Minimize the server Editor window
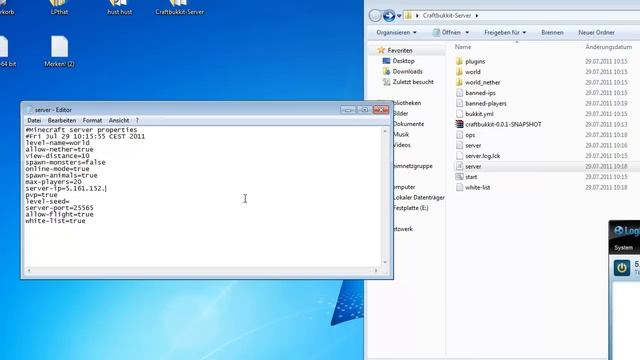The width and height of the screenshot is (640, 360). tap(348, 109)
